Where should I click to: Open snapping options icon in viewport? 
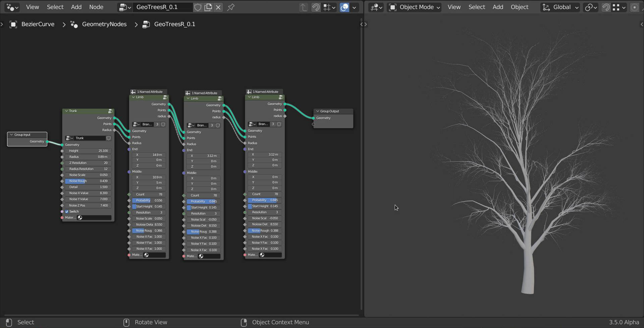pyautogui.click(x=619, y=7)
